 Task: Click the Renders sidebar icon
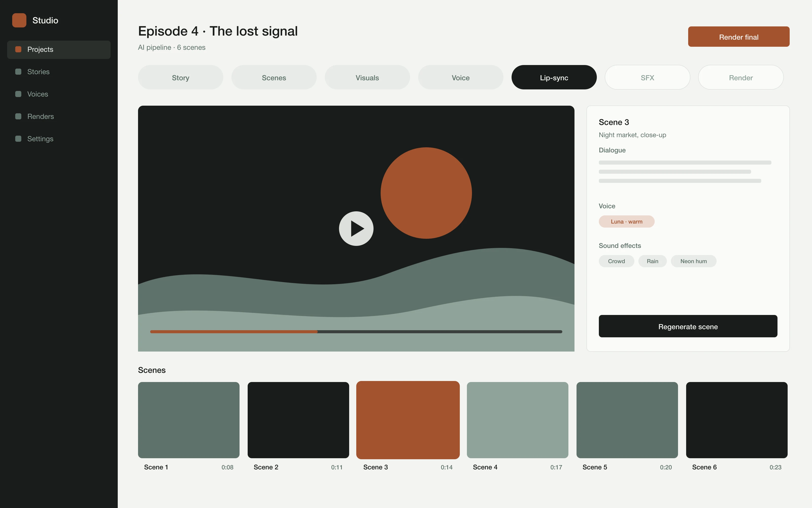pyautogui.click(x=19, y=116)
